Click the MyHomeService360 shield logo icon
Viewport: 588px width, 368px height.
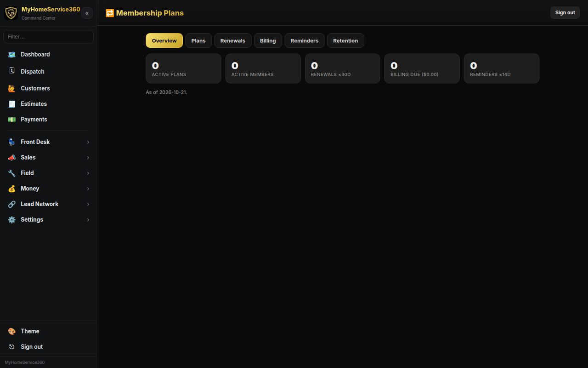pyautogui.click(x=11, y=13)
